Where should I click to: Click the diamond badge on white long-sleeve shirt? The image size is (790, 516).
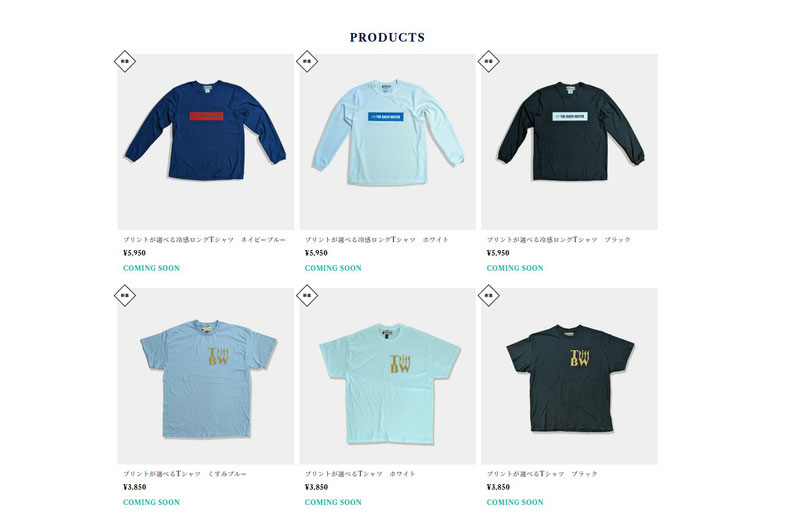pyautogui.click(x=307, y=61)
